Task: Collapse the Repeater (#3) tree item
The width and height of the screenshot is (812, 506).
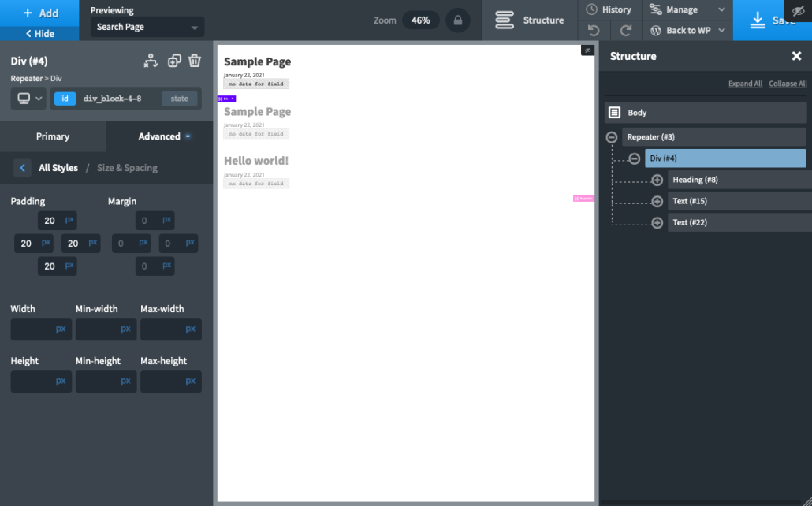Action: tap(611, 136)
